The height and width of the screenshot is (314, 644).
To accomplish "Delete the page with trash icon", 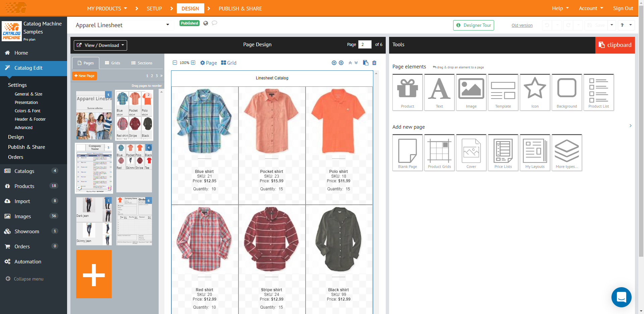I will pos(374,63).
